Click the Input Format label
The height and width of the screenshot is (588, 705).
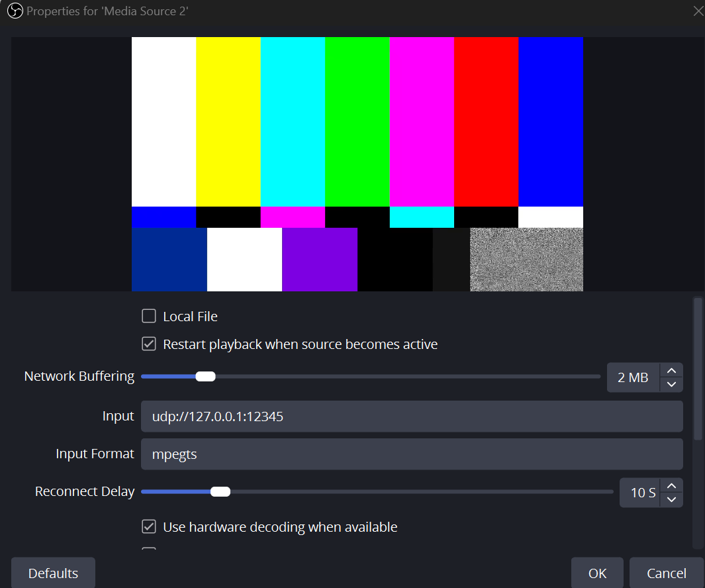click(x=95, y=454)
